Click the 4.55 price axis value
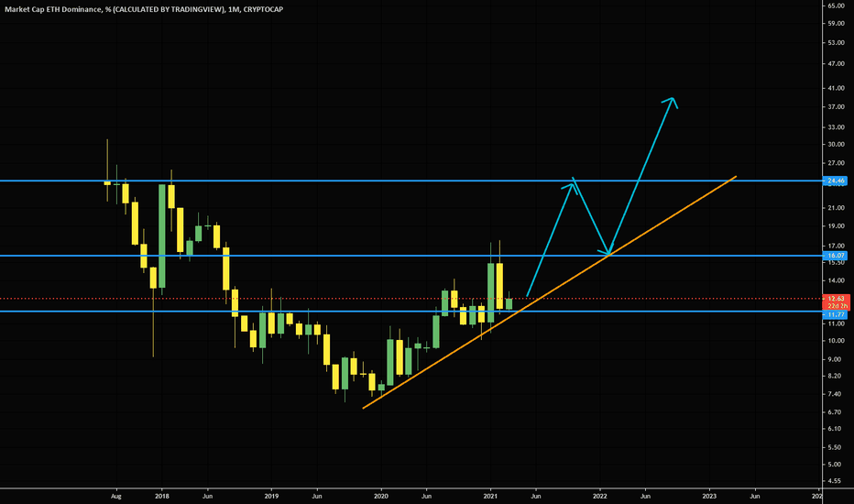The image size is (854, 504). click(836, 481)
